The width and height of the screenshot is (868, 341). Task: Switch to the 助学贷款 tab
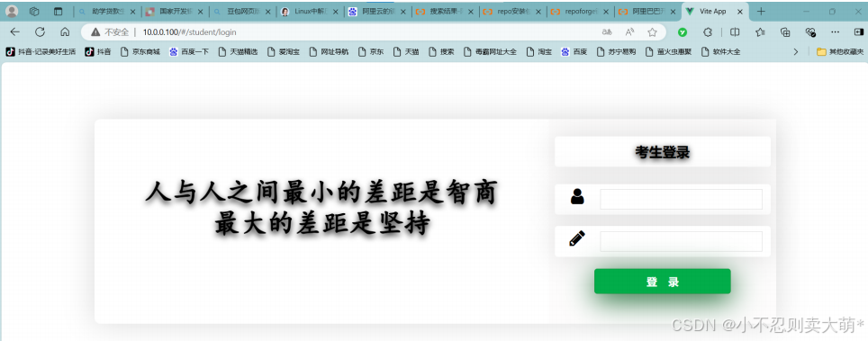click(107, 11)
